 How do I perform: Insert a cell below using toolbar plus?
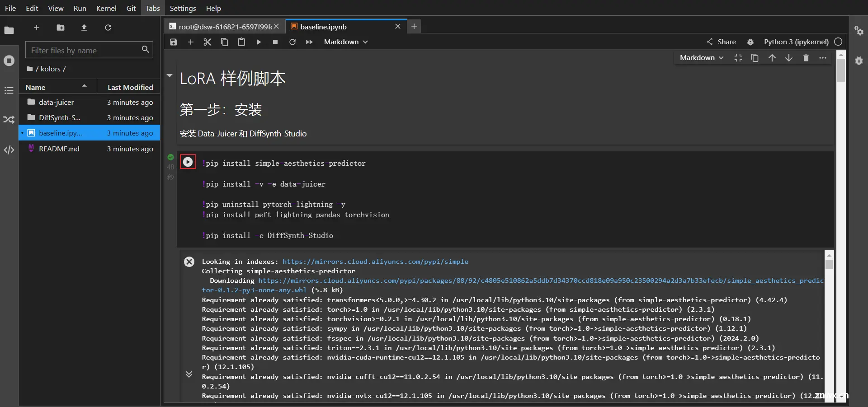point(191,42)
